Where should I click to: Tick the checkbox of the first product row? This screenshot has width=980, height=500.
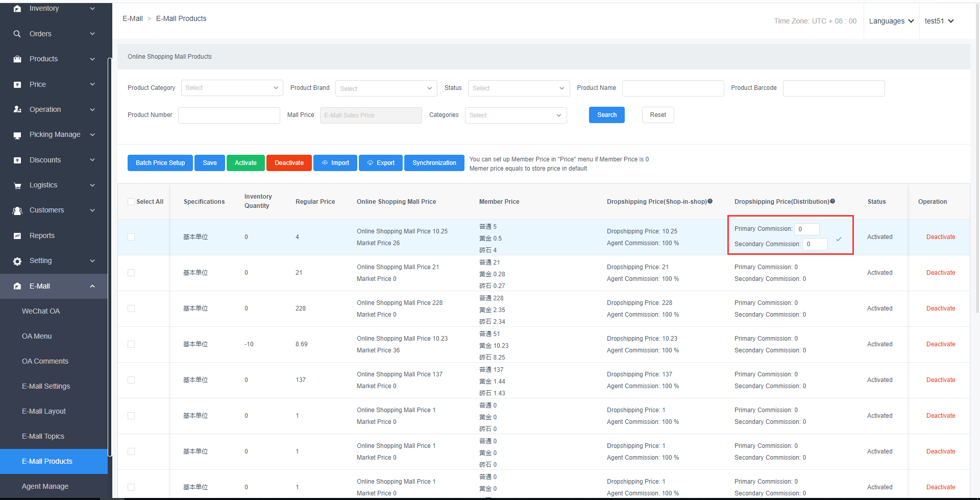tap(131, 237)
